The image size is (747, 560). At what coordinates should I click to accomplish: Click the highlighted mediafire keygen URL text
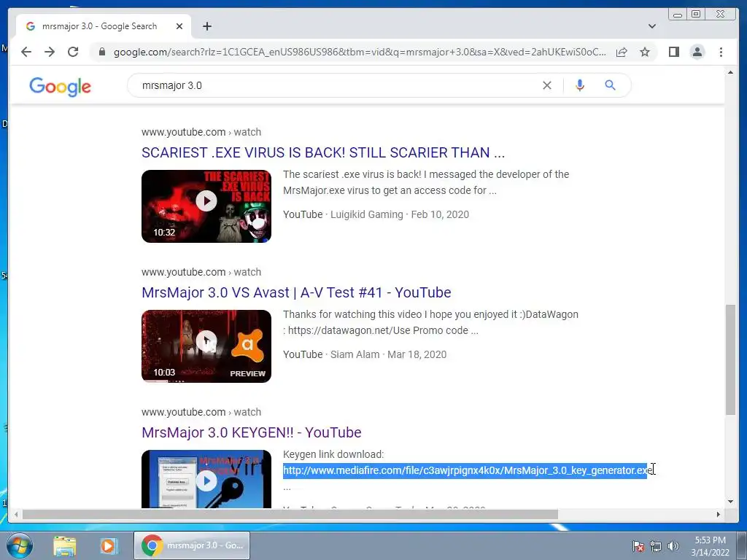click(468, 470)
